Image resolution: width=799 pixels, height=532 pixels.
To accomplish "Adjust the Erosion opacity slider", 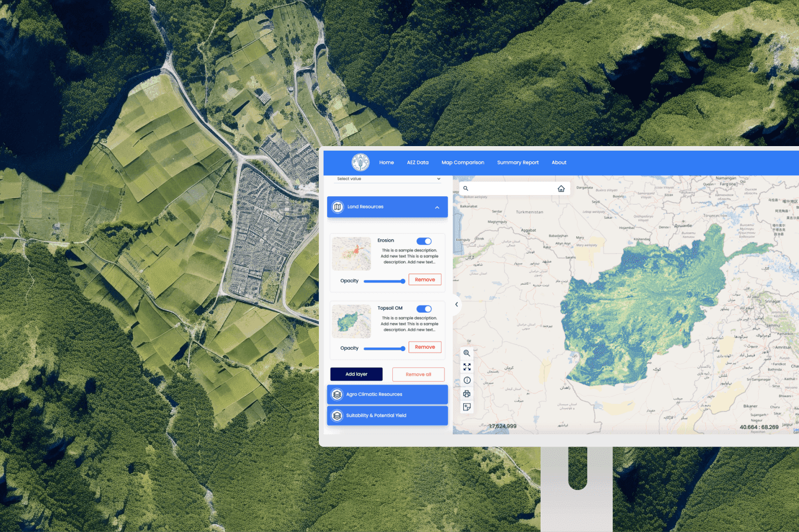I will [x=384, y=281].
